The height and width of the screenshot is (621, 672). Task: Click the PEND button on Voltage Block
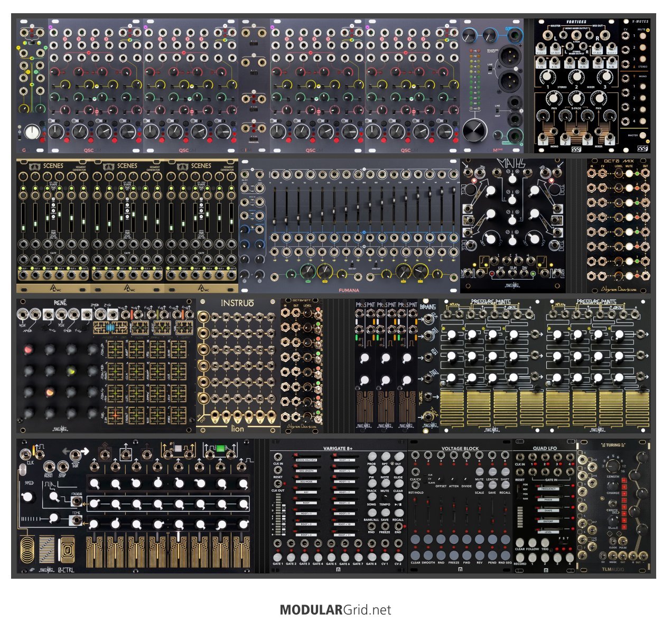coord(492,555)
